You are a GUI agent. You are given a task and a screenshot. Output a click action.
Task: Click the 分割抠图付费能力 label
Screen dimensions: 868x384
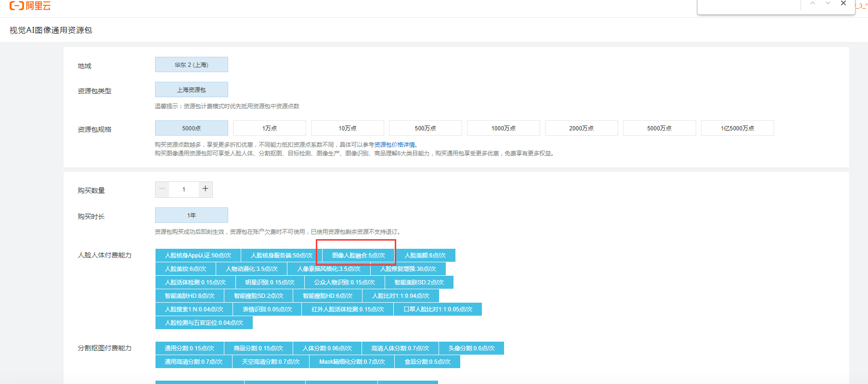(x=104, y=348)
